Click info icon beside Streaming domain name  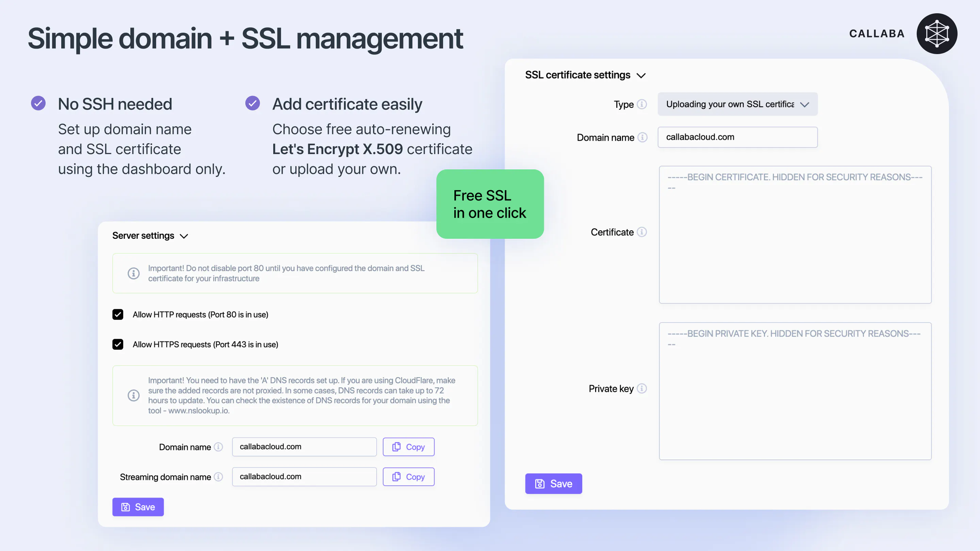(218, 477)
